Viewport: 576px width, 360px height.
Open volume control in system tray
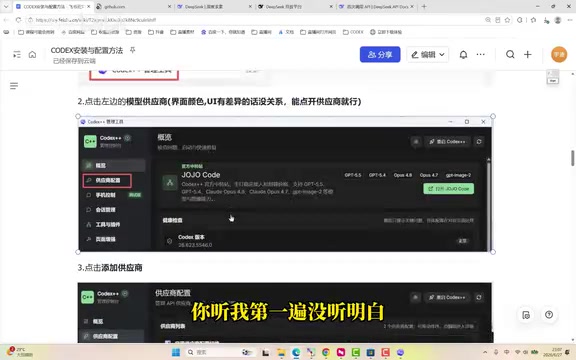pos(525,352)
